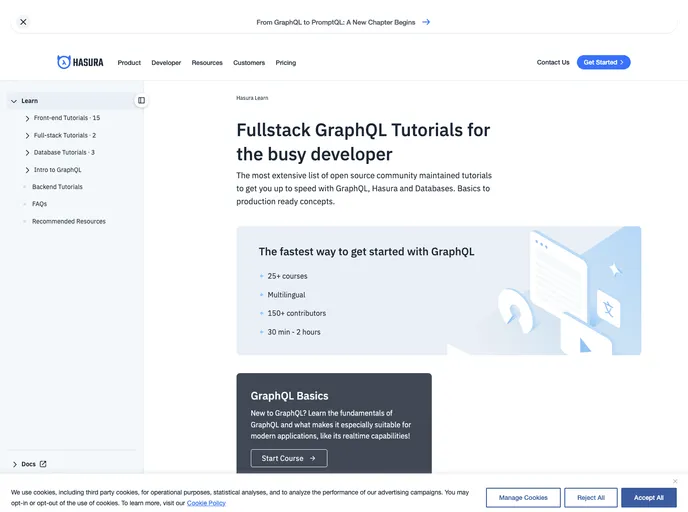This screenshot has height=512, width=688.
Task: Open the Customers menu
Action: (249, 63)
